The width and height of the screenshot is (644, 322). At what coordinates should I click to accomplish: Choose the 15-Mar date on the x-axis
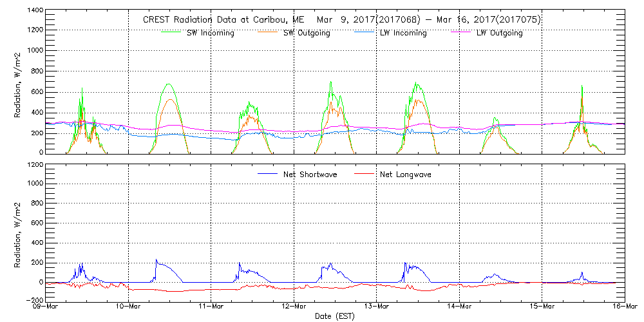[542, 308]
